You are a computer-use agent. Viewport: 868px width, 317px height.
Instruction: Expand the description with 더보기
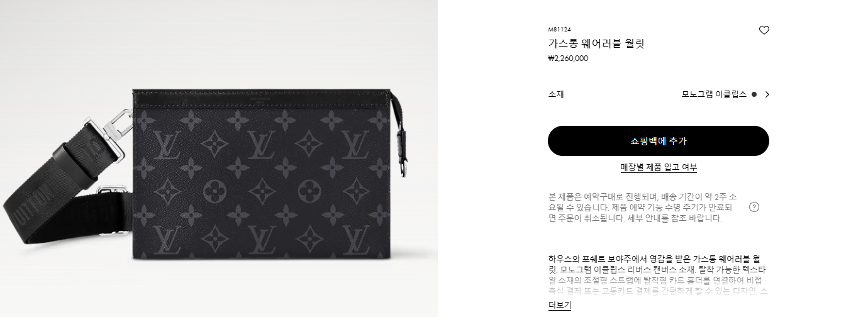pyautogui.click(x=560, y=305)
